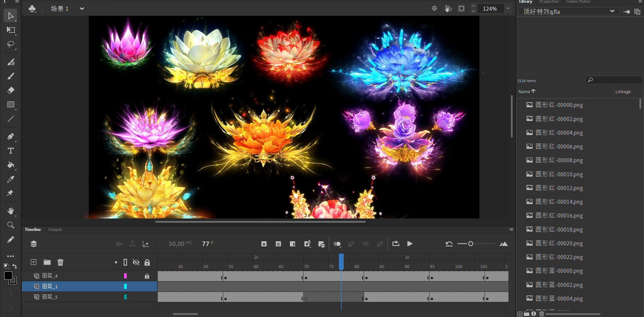Viewport: 644px width, 317px height.
Task: Select the Text tool
Action: (11, 151)
